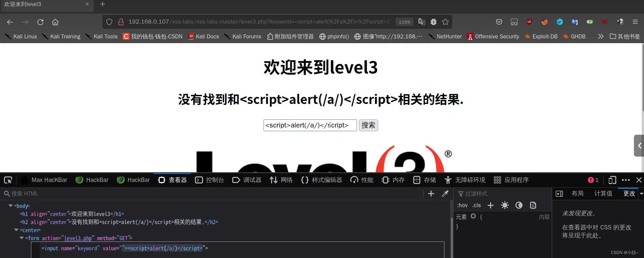Toggle print media simulation icon

coord(533,205)
